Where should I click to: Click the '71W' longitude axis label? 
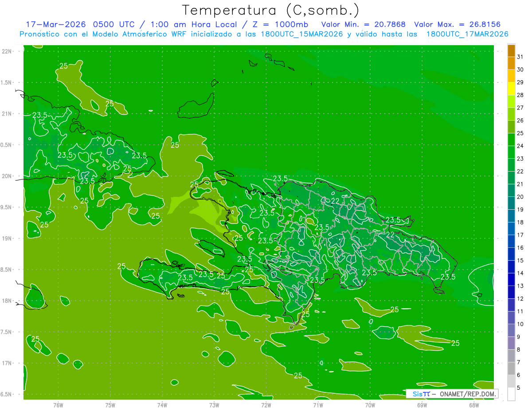pos(318,405)
